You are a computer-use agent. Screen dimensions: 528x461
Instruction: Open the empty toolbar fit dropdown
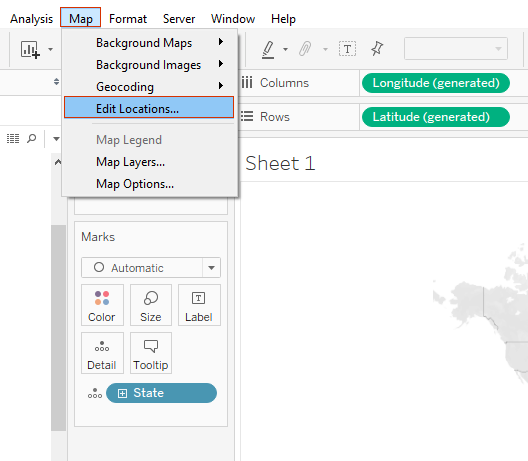456,49
